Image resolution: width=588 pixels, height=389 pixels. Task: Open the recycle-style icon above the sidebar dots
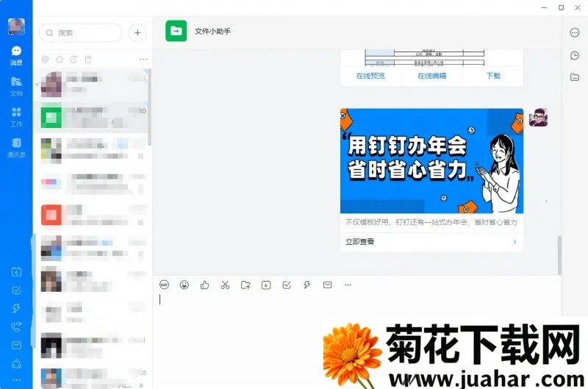pyautogui.click(x=16, y=363)
